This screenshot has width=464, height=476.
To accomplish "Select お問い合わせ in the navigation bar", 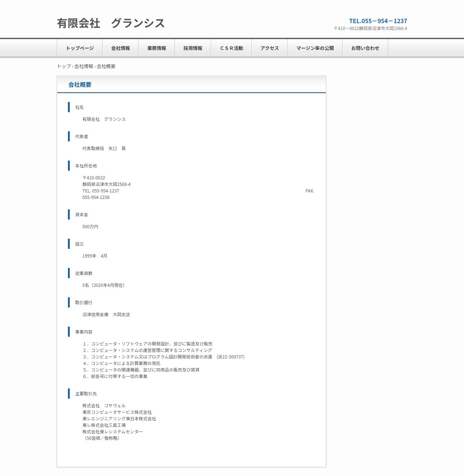I will [365, 48].
